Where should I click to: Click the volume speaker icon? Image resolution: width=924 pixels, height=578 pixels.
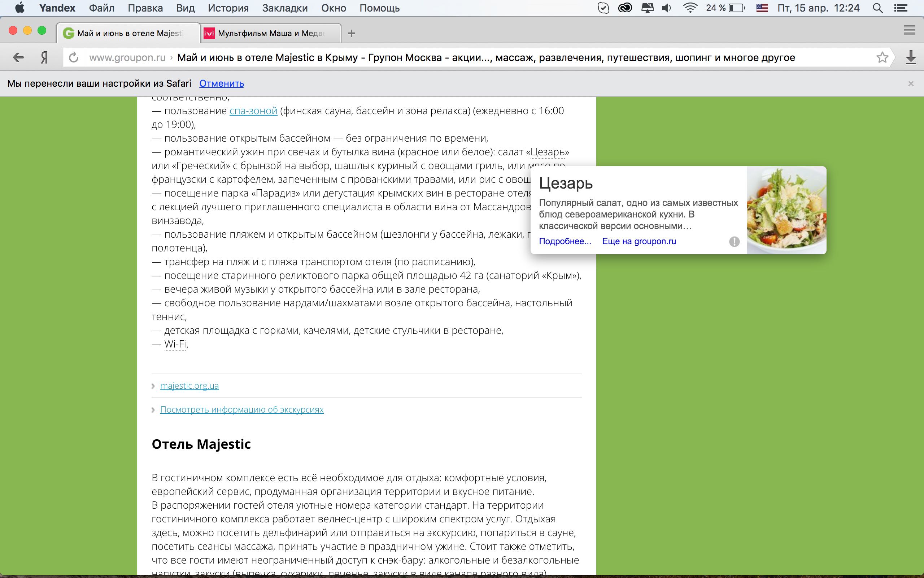pyautogui.click(x=667, y=8)
